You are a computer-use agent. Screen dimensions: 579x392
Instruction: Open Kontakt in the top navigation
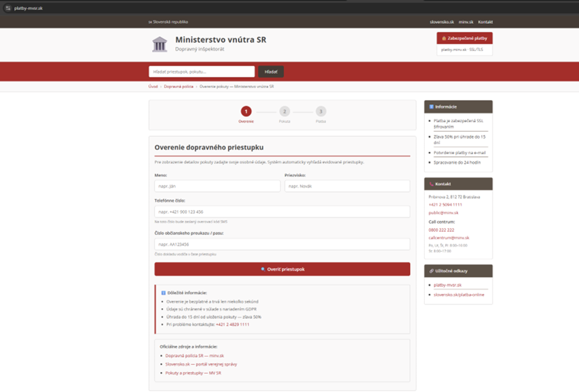coord(485,22)
